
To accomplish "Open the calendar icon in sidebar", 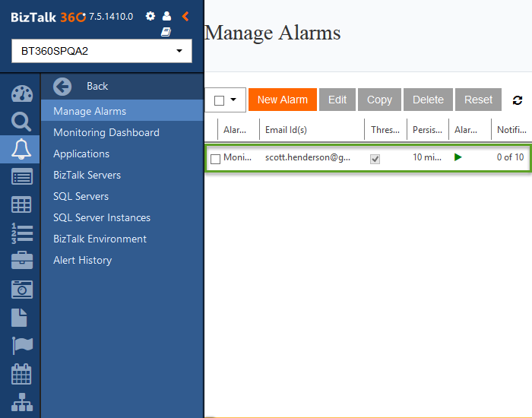I will tap(21, 373).
